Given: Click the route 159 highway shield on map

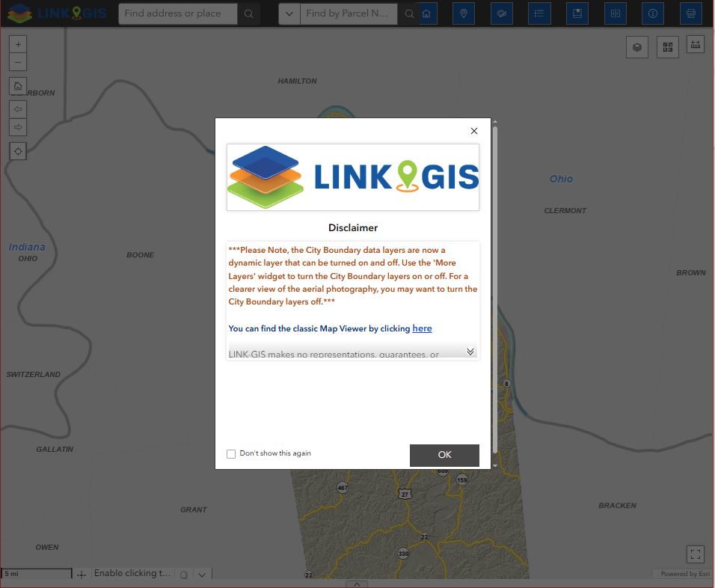Looking at the screenshot, I should tap(462, 480).
